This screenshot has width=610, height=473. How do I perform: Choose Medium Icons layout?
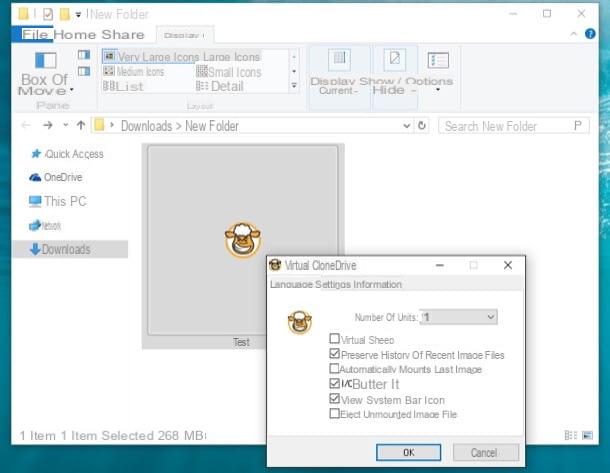pos(134,72)
